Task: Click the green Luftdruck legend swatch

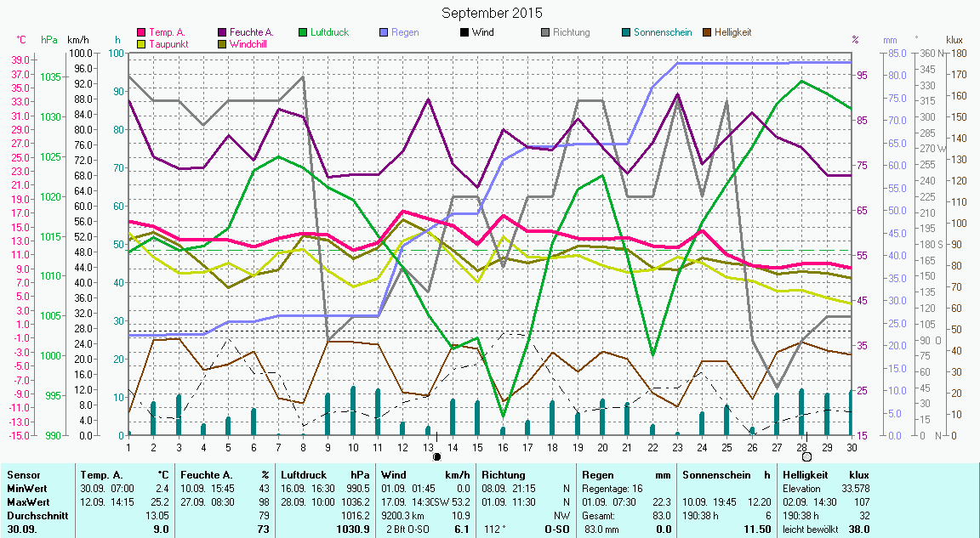Action: pos(304,32)
